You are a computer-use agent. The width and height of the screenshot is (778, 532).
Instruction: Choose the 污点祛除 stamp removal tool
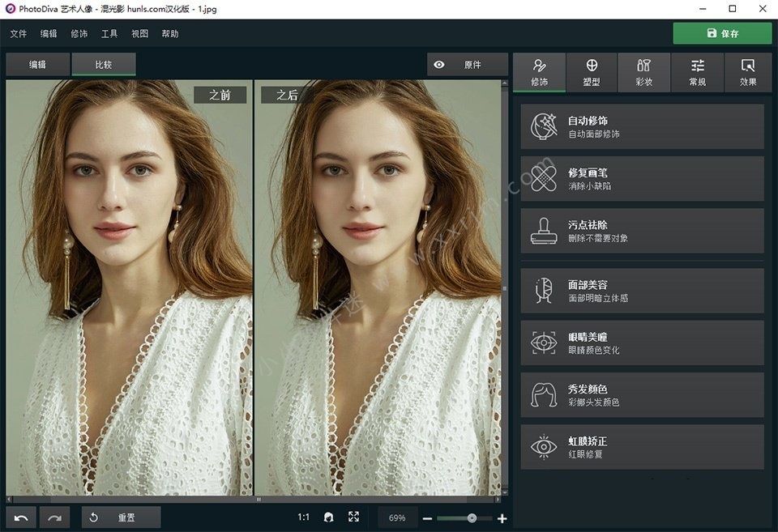642,231
